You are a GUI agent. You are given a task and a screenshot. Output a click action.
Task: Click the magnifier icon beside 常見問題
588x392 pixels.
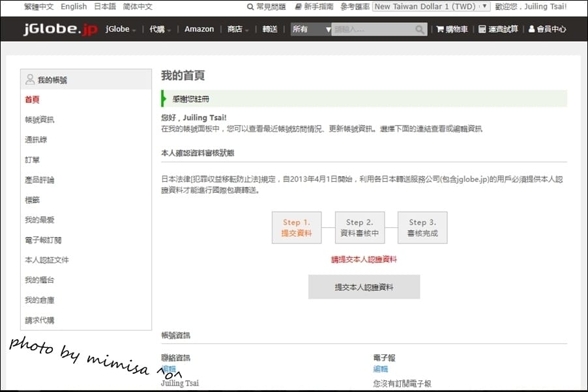pos(250,7)
